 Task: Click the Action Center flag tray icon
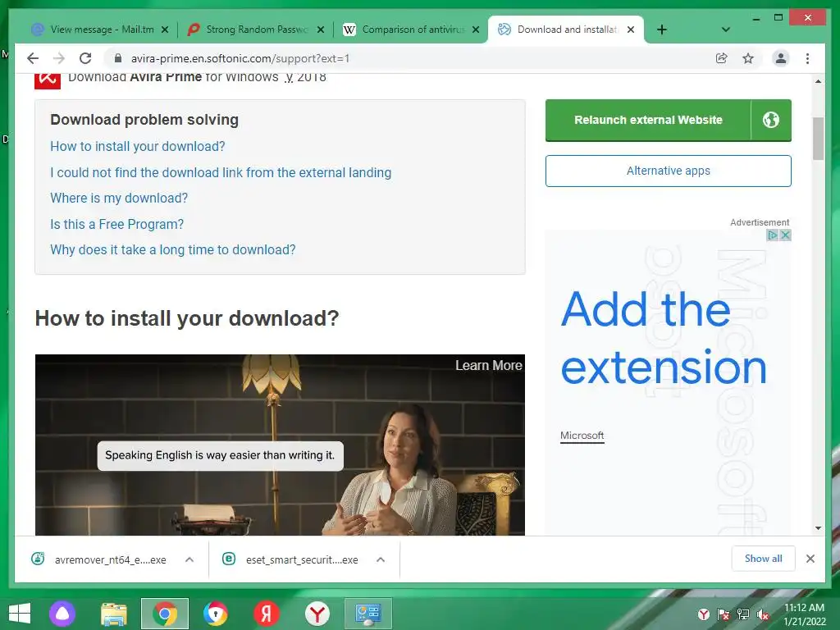(x=724, y=614)
